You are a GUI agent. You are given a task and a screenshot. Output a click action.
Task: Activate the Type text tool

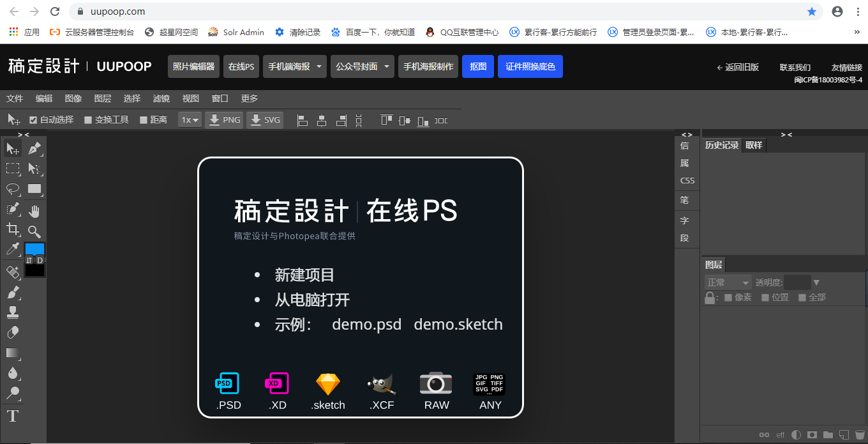[13, 417]
